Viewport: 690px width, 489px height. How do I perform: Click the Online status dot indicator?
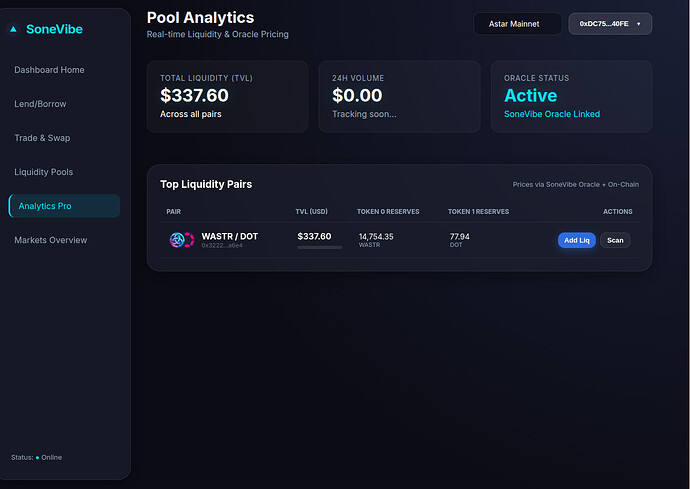37,458
